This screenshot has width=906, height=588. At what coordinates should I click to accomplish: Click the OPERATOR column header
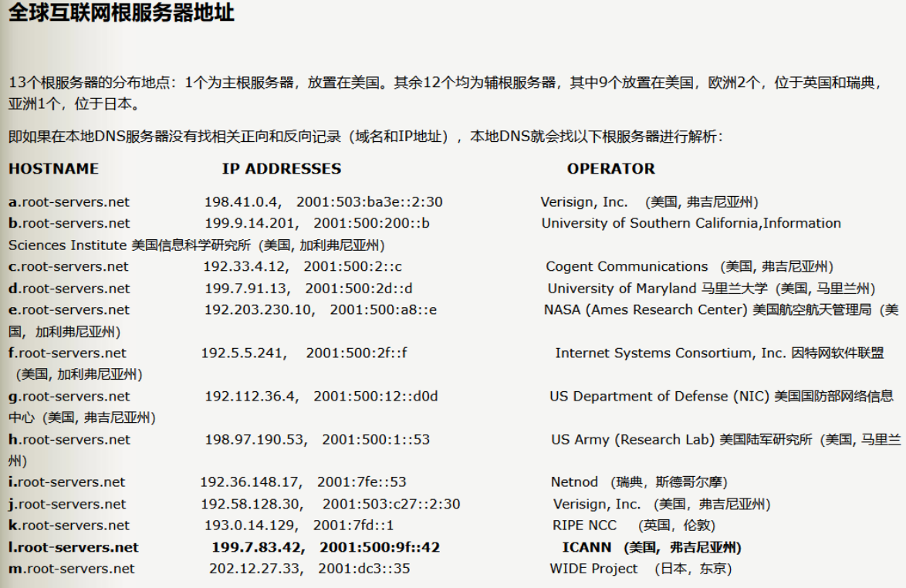(x=610, y=169)
